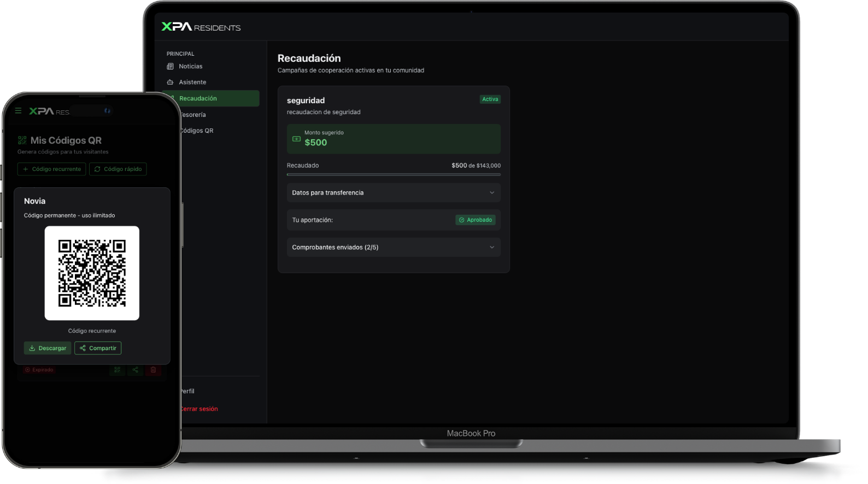Click the Activa badge on seguridad card
The height and width of the screenshot is (484, 868).
coord(490,99)
